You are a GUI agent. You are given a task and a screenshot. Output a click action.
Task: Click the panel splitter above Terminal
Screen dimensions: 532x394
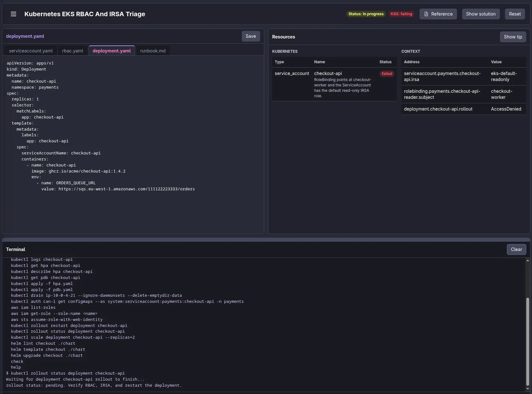[266, 239]
